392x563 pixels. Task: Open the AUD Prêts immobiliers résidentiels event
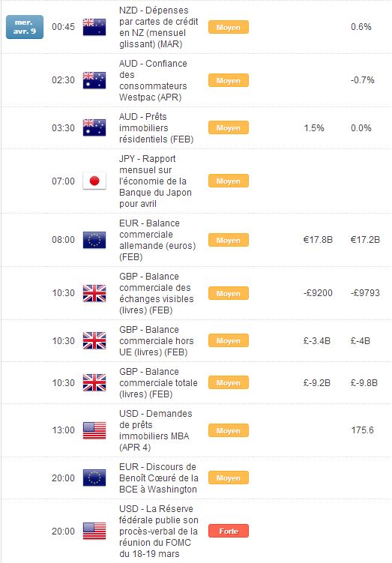point(156,128)
